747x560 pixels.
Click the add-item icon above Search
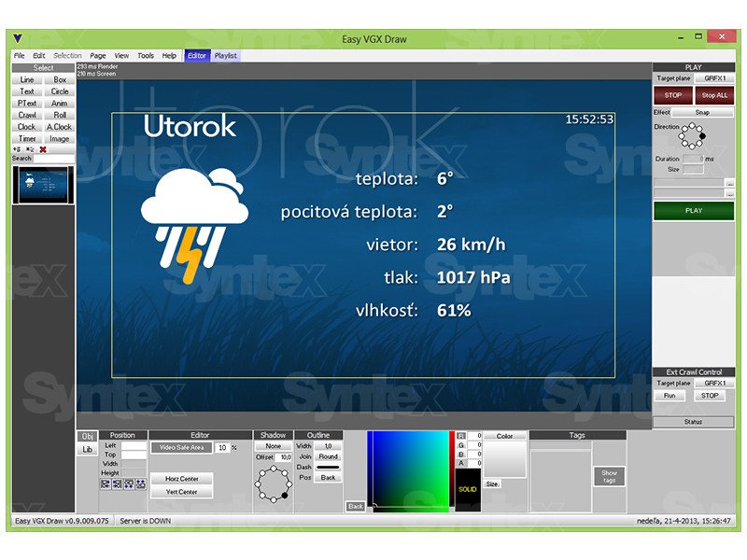pyautogui.click(x=17, y=149)
